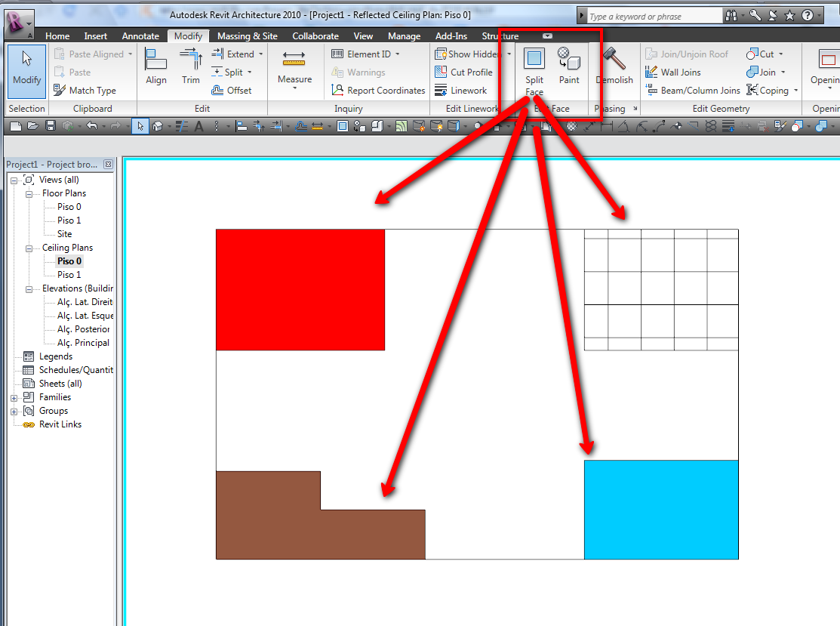Click the Match Type brush

point(85,91)
